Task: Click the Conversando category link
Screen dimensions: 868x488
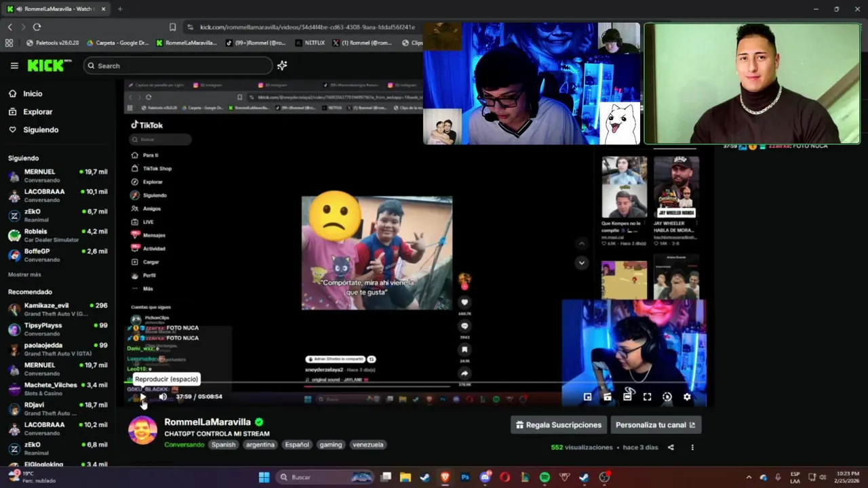Action: [x=184, y=445]
